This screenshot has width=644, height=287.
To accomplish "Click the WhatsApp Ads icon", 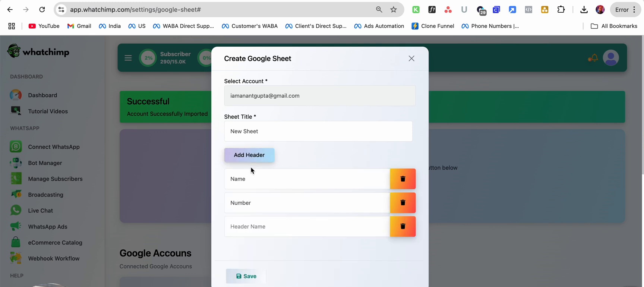I will click(16, 227).
